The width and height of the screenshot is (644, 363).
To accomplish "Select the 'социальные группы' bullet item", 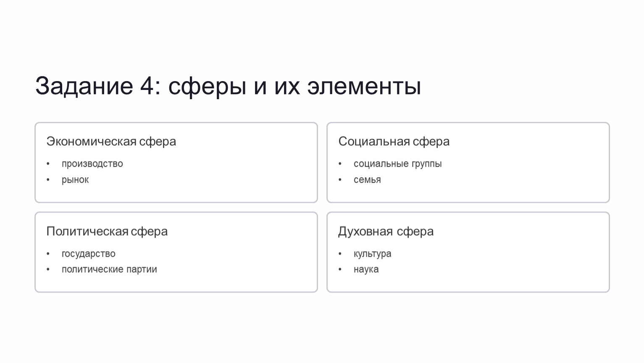I will (398, 164).
